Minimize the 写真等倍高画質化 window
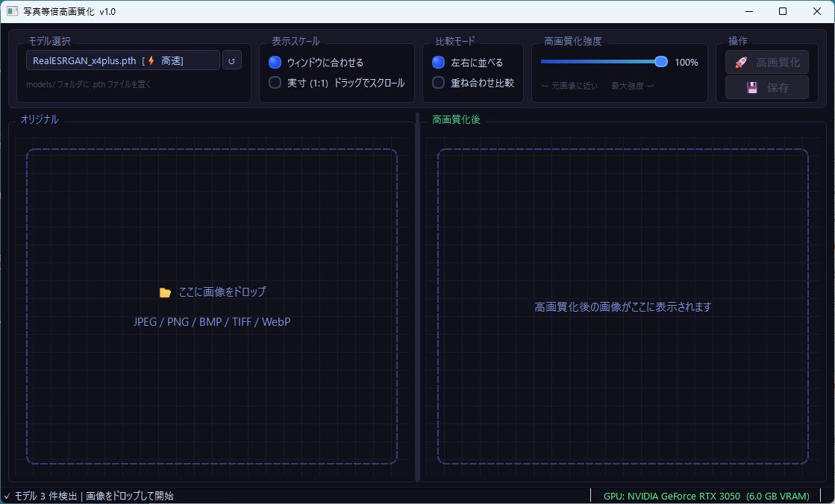835x504 pixels. [x=748, y=11]
